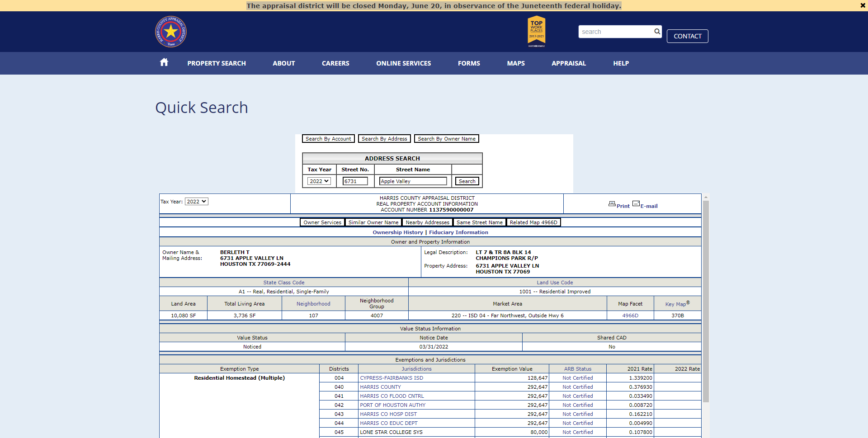The width and height of the screenshot is (868, 438).
Task: Open the ONLINE SERVICES menu
Action: [x=404, y=63]
